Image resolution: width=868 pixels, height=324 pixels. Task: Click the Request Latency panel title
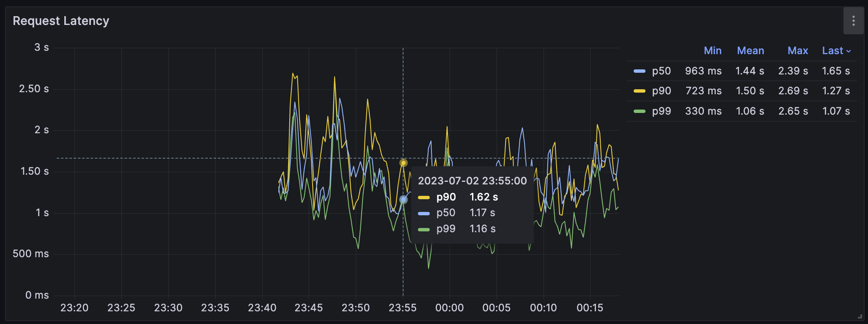(61, 21)
